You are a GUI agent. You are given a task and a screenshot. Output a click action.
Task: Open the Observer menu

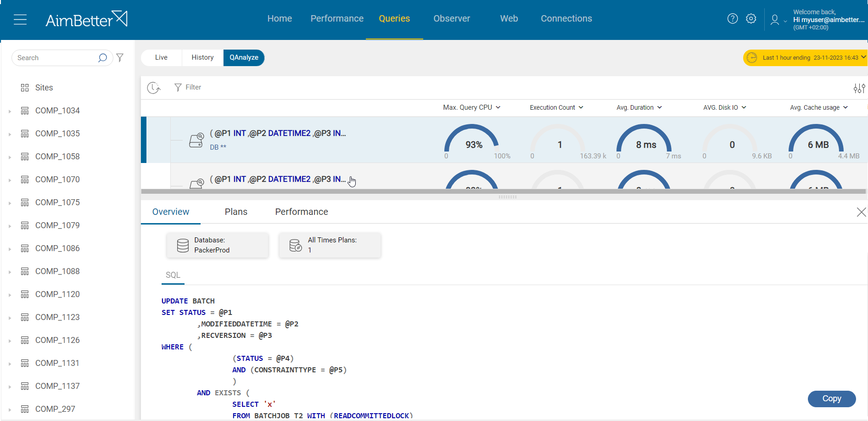(452, 18)
